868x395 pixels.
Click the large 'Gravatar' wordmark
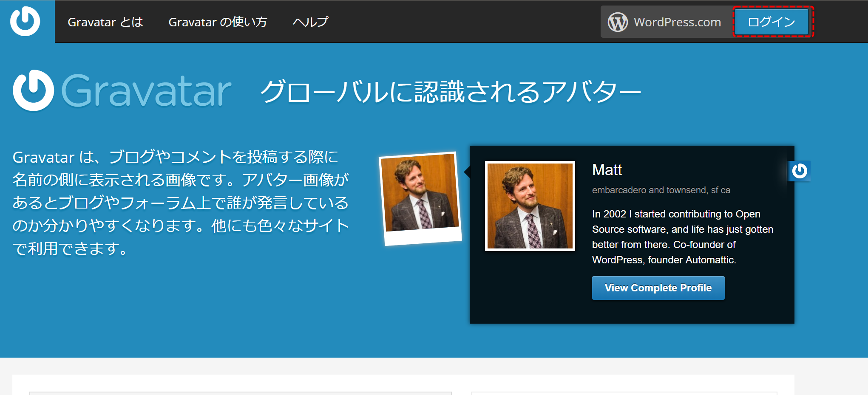(x=146, y=90)
